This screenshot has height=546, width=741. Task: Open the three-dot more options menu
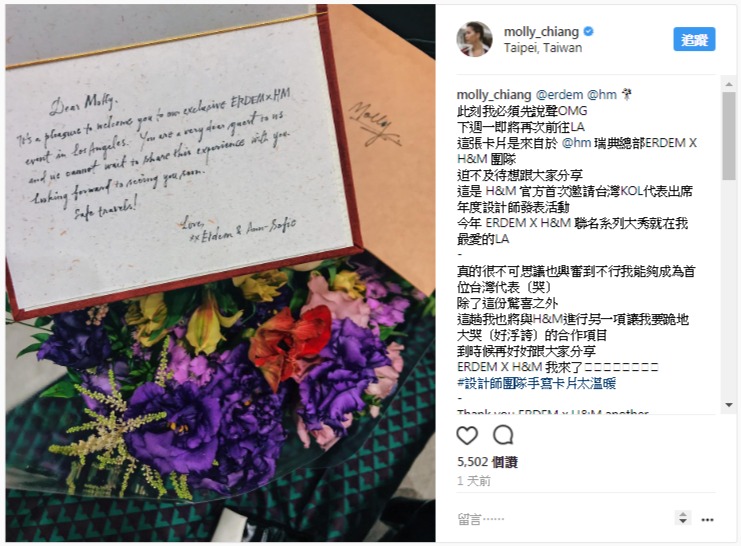click(707, 520)
